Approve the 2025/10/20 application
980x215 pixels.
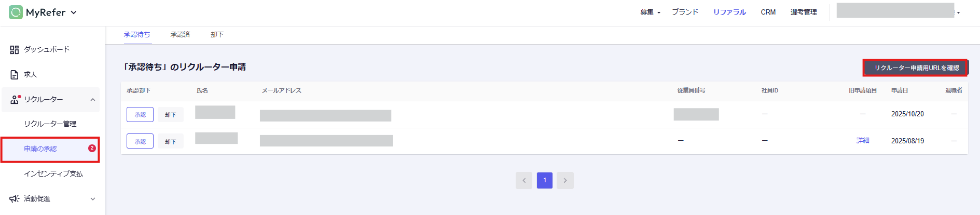point(140,115)
